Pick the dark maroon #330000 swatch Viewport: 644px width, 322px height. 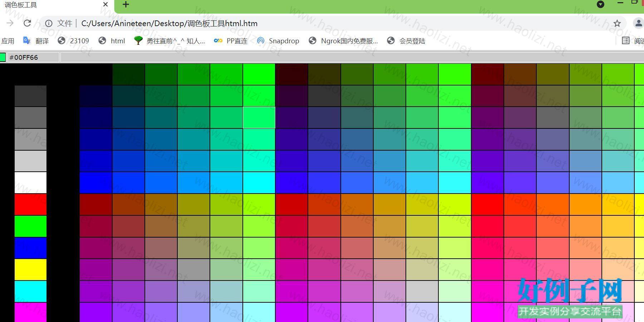point(291,74)
